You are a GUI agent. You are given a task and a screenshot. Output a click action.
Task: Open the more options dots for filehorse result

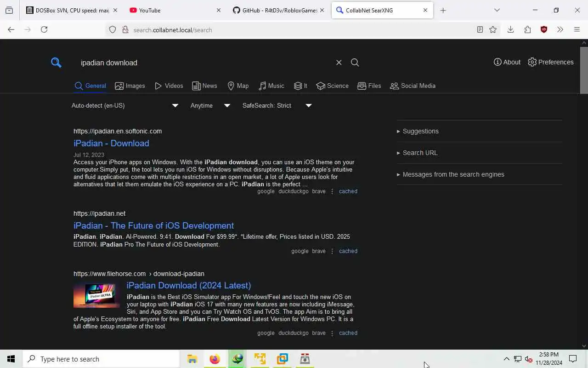pyautogui.click(x=332, y=333)
